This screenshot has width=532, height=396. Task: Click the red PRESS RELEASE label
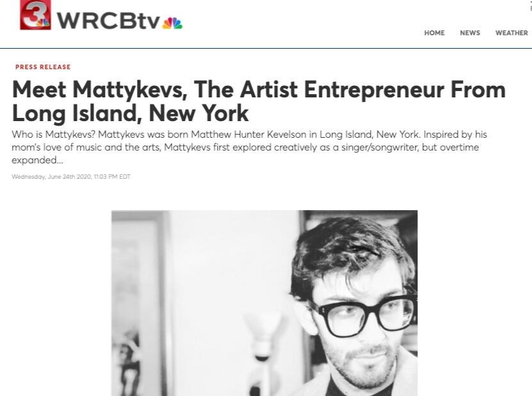click(43, 67)
